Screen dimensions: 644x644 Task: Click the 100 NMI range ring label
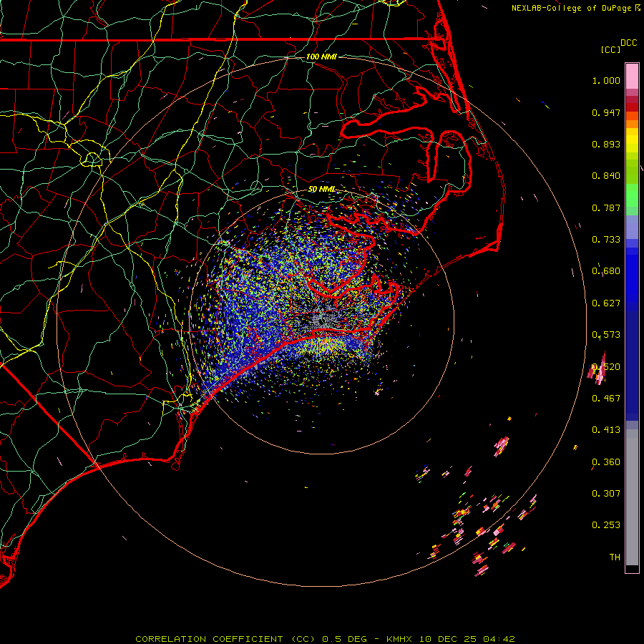click(x=321, y=57)
